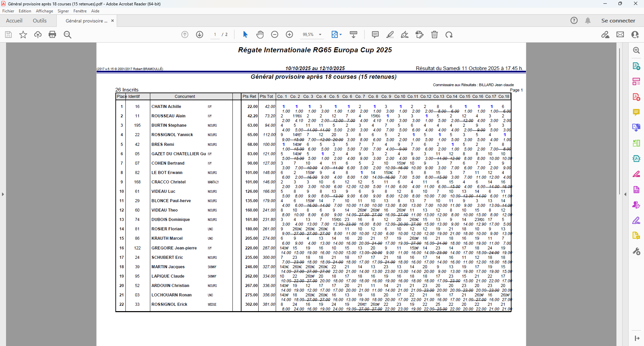Collapse the right tools pane
Viewport: 644px width, 346px height.
click(x=625, y=194)
